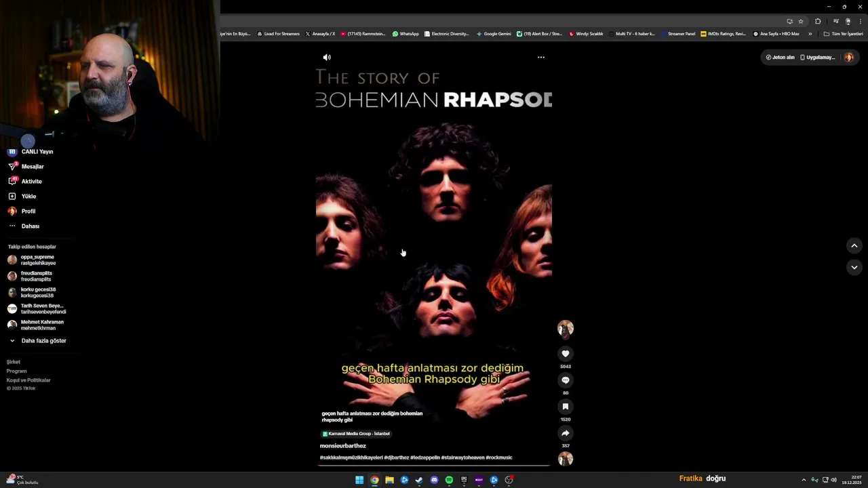Open the spinning music disc at bottom right
This screenshot has width=868, height=488.
pyautogui.click(x=566, y=459)
